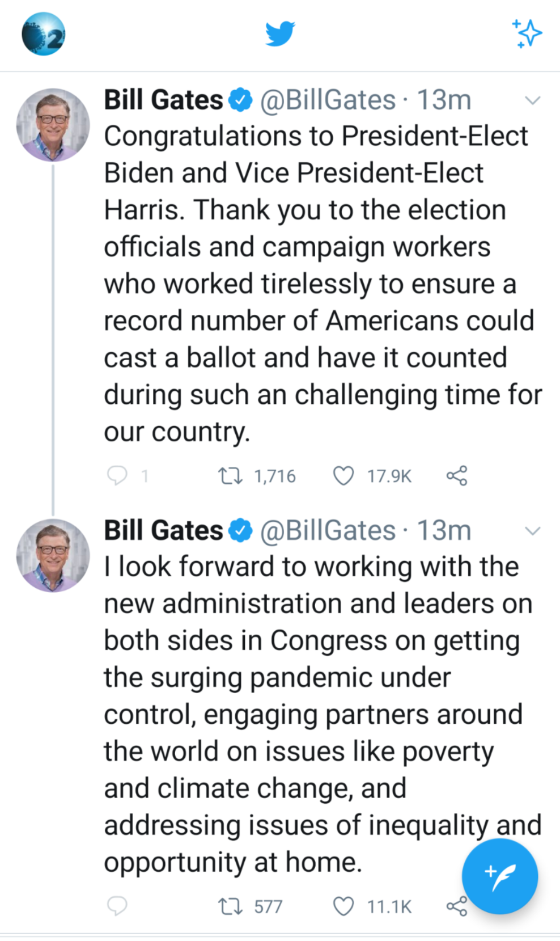Reply to the congratulations tweet

point(117,475)
